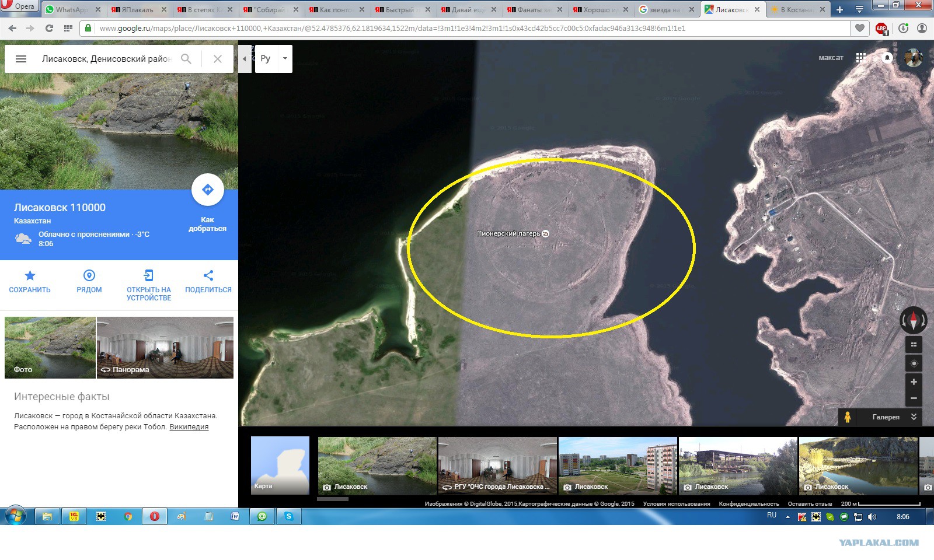Click the compass to reset north
Screen dimensions: 934x560
(x=914, y=320)
